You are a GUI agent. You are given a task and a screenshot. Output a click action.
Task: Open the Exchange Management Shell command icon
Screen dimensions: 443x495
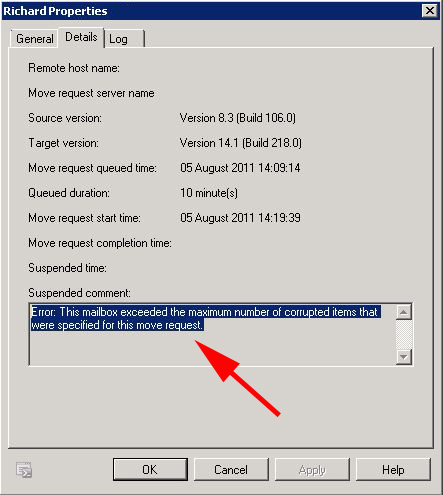pyautogui.click(x=24, y=470)
